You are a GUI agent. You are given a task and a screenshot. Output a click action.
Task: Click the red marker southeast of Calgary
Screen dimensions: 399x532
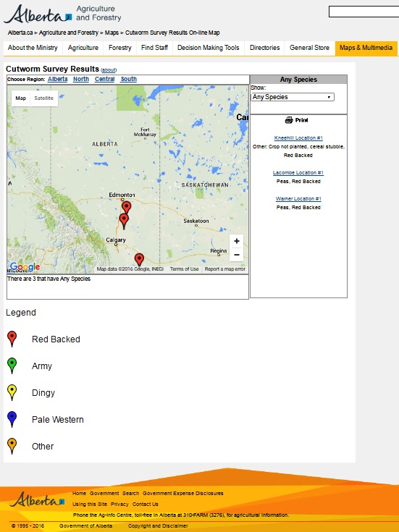tap(139, 260)
